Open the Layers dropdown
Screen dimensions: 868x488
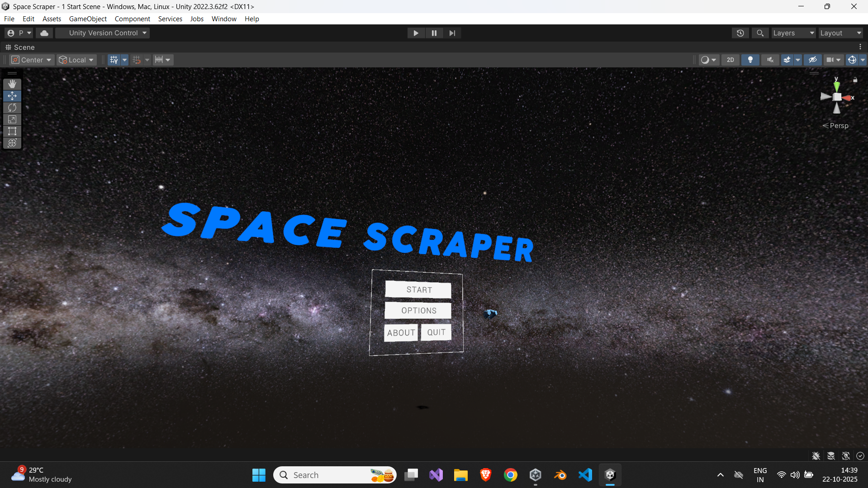[793, 33]
